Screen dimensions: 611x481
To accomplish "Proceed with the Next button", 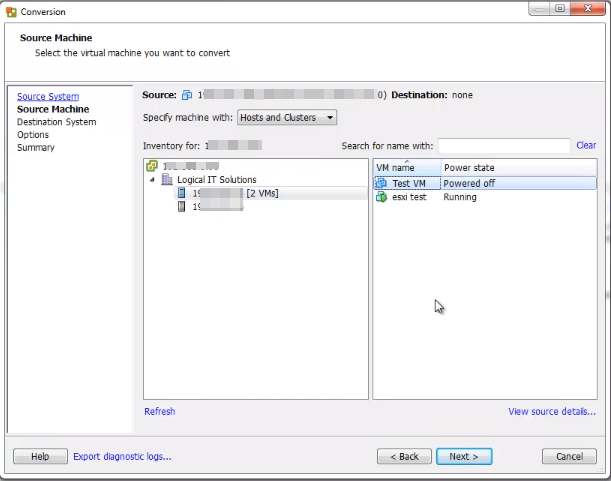I will 464,456.
